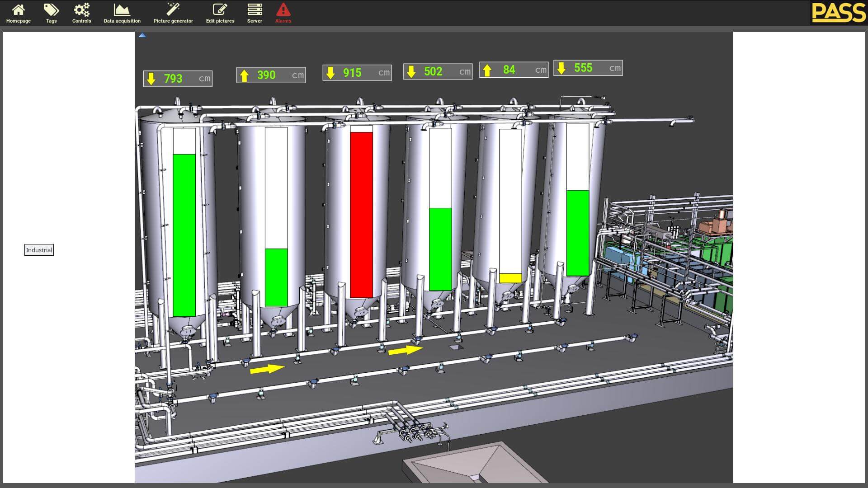Click the down arrow beside 555 cm
Viewport: 868px width, 488px height.
pos(561,68)
